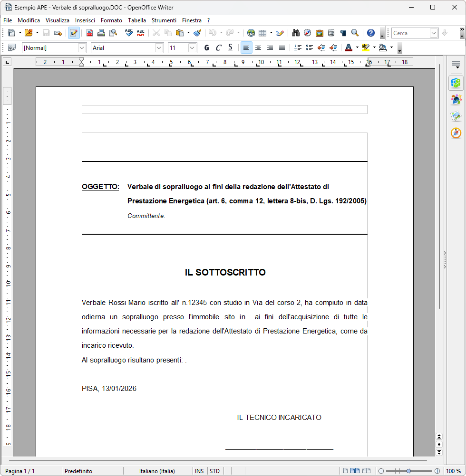Click the zoom slider handle

click(x=408, y=471)
